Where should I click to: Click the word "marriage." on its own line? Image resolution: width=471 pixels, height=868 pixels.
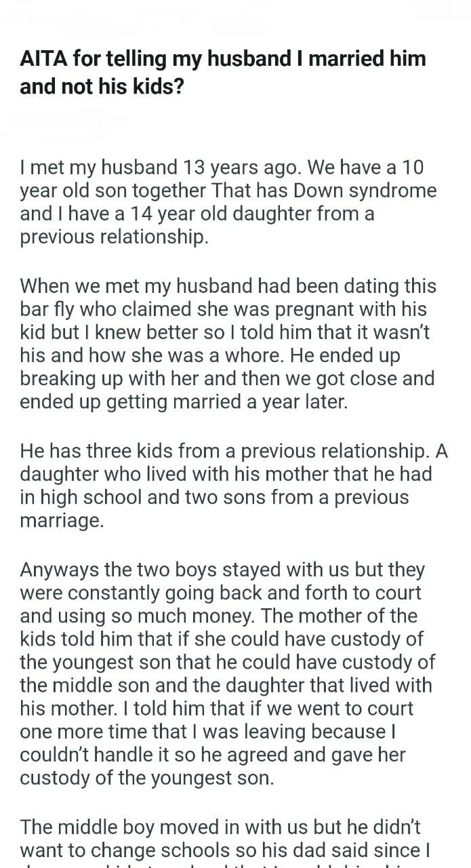(x=62, y=521)
